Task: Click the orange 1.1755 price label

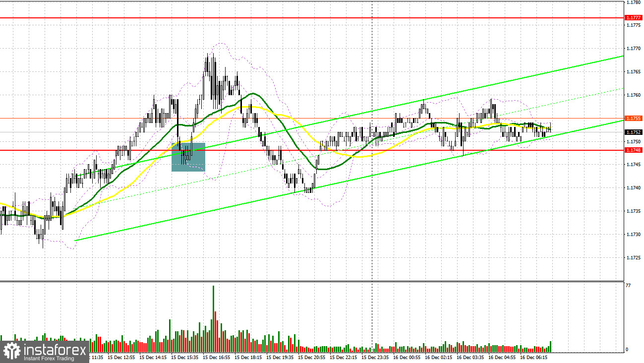Action: coord(633,119)
